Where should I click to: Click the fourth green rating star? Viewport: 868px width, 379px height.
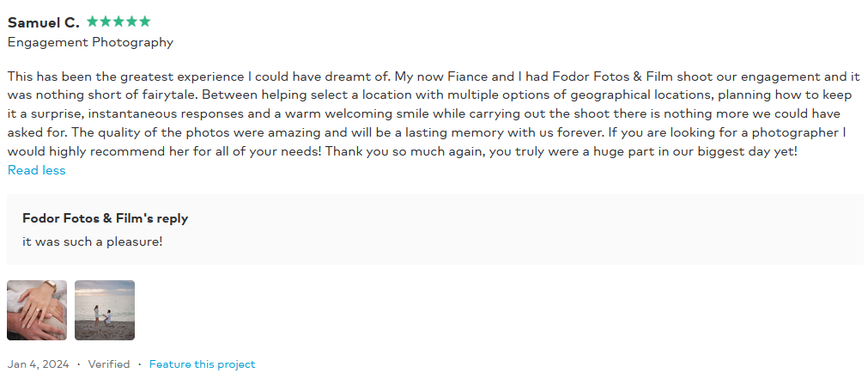131,21
